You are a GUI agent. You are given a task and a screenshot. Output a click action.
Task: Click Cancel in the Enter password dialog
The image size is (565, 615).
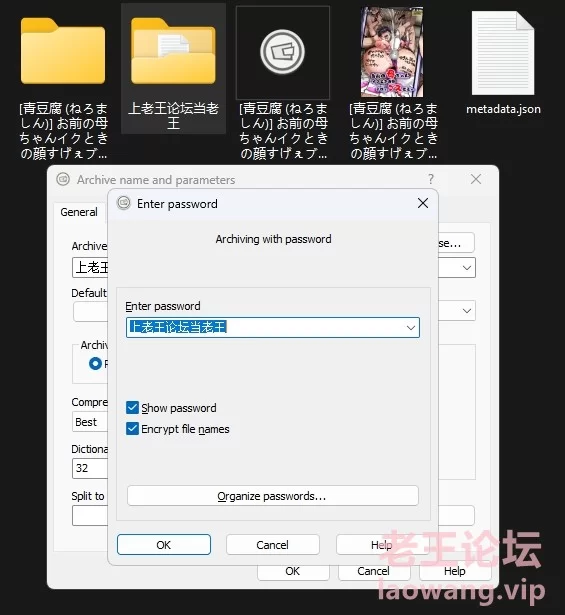click(273, 545)
